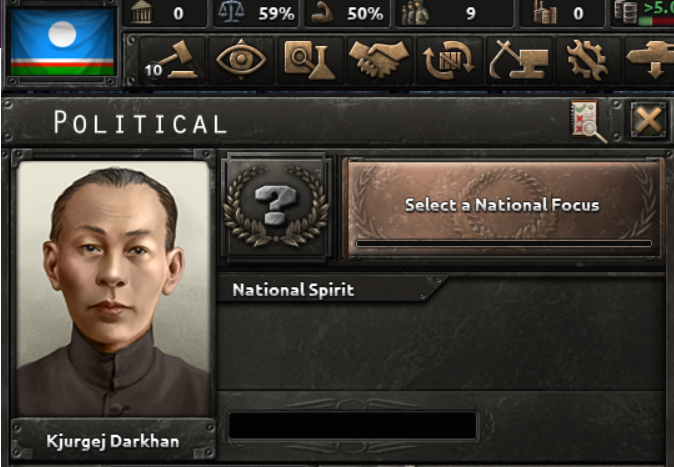Viewport: 674px width, 467px height.
Task: Open the Trade crate arrows icon
Action: (449, 60)
